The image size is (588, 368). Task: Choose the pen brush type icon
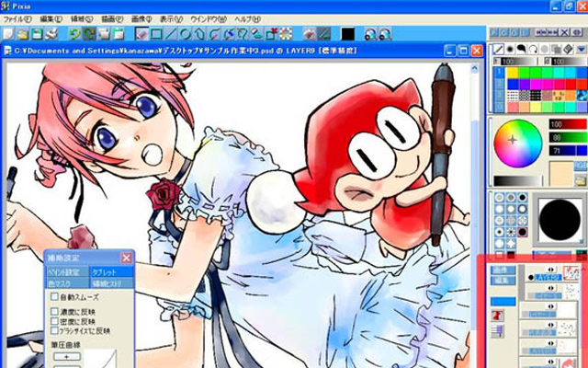[x=498, y=49]
